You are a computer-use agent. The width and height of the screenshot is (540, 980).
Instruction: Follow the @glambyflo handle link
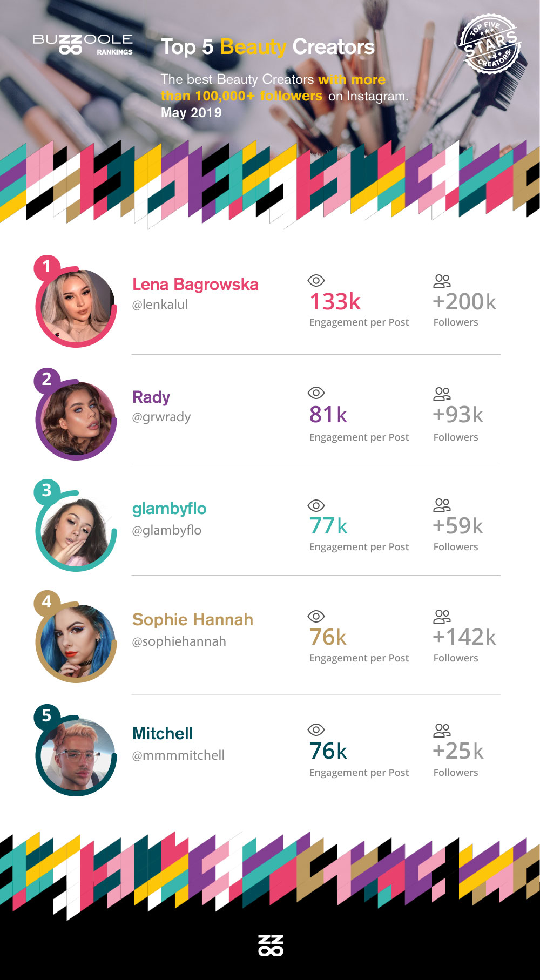pyautogui.click(x=166, y=530)
